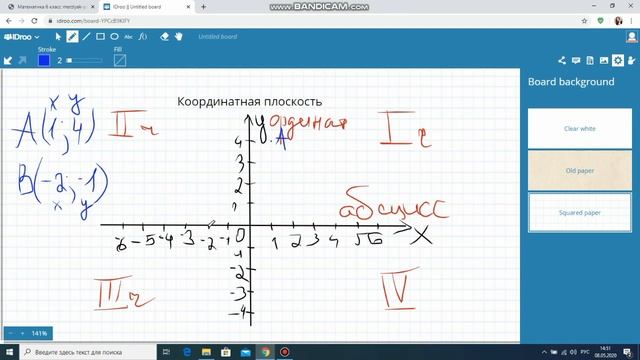
Task: Open the f(x) formula tool
Action: pos(142,37)
